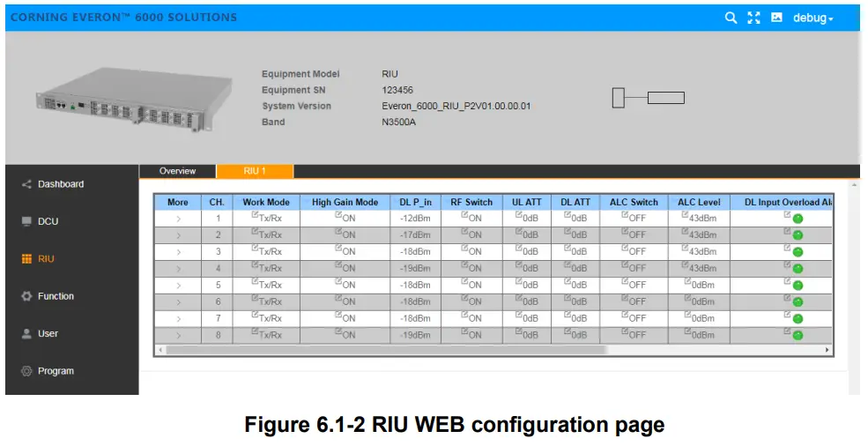Switch to the RIU 1 tab
The image size is (868, 446).
click(x=255, y=171)
